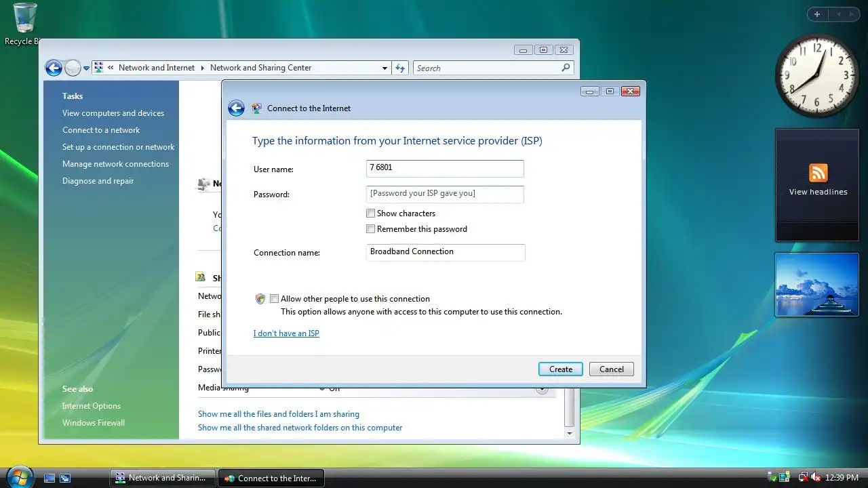Check Allow other people to use this connection

click(274, 299)
